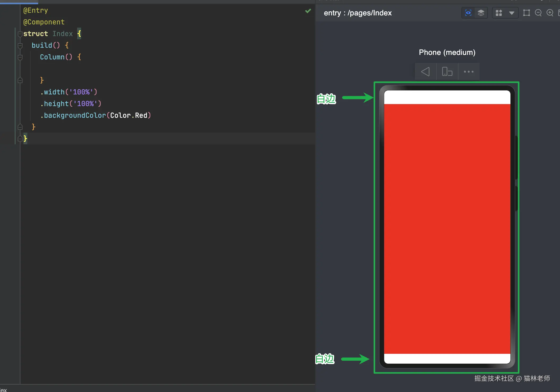Collapse the Column() block
560x392 pixels.
(x=20, y=57)
